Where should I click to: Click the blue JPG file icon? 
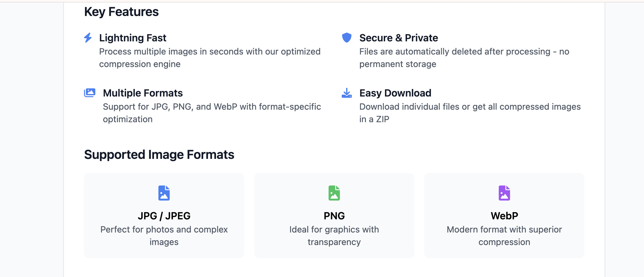point(164,193)
